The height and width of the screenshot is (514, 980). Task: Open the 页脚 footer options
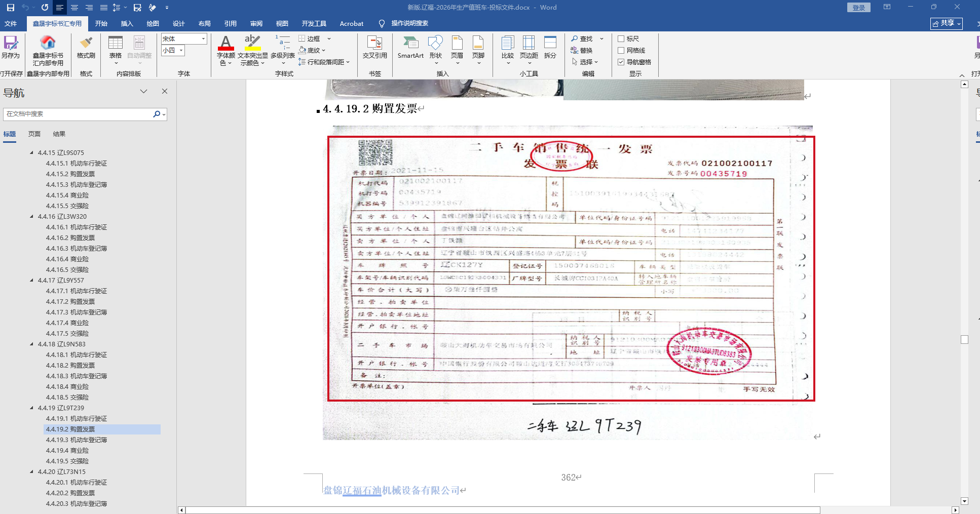[x=478, y=50]
